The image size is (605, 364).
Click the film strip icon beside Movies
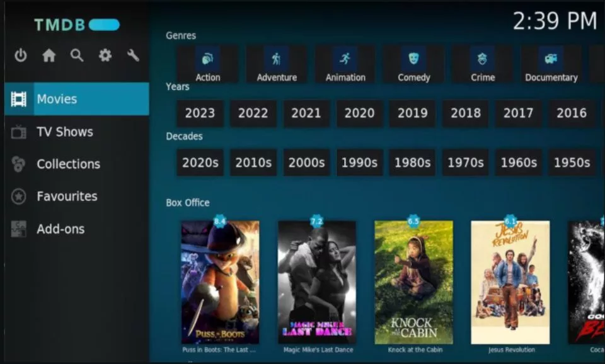(x=18, y=99)
